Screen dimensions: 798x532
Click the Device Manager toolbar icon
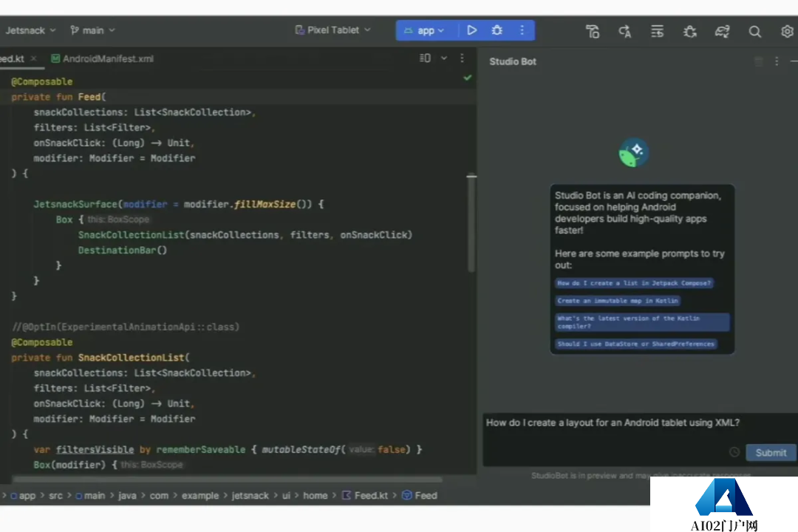point(593,32)
